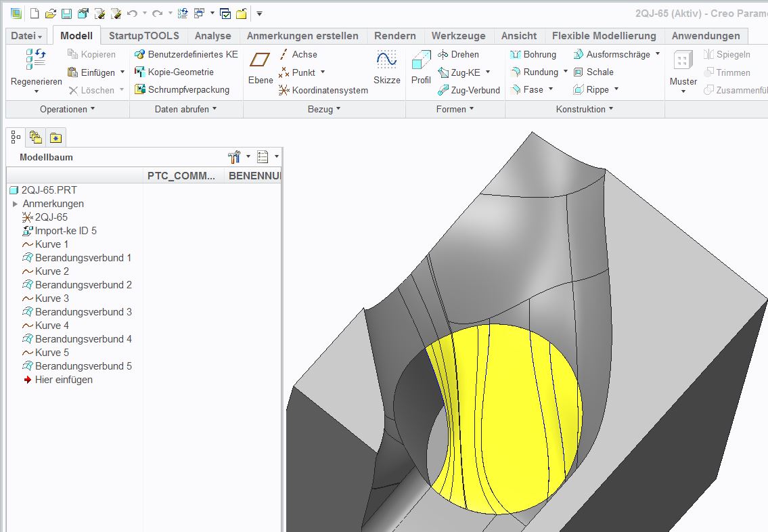Open the Modellbaum show list icon
This screenshot has width=768, height=532.
pos(263,157)
